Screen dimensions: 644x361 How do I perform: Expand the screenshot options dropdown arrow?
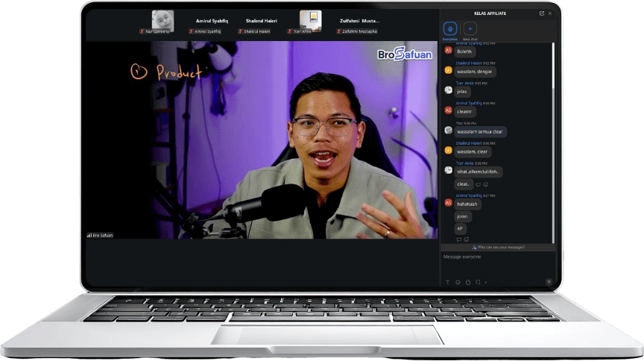pos(485,283)
